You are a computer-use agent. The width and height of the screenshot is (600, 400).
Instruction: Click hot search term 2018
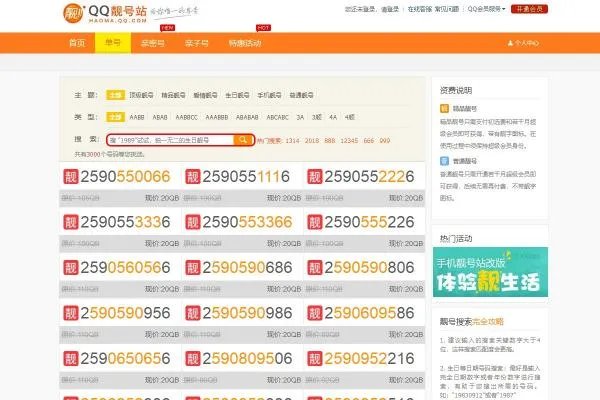(312, 140)
